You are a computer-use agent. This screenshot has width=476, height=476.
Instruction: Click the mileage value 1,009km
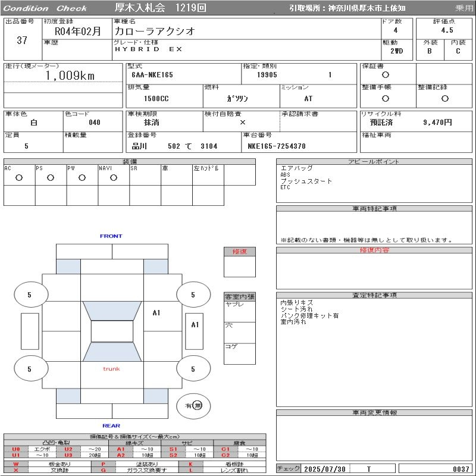[70, 76]
